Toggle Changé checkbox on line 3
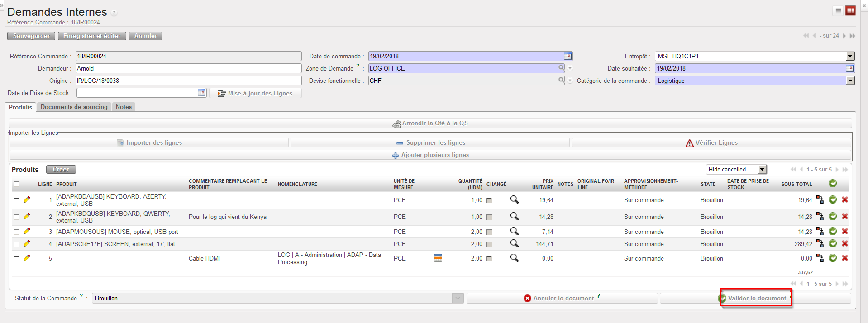The width and height of the screenshot is (868, 323). click(489, 232)
